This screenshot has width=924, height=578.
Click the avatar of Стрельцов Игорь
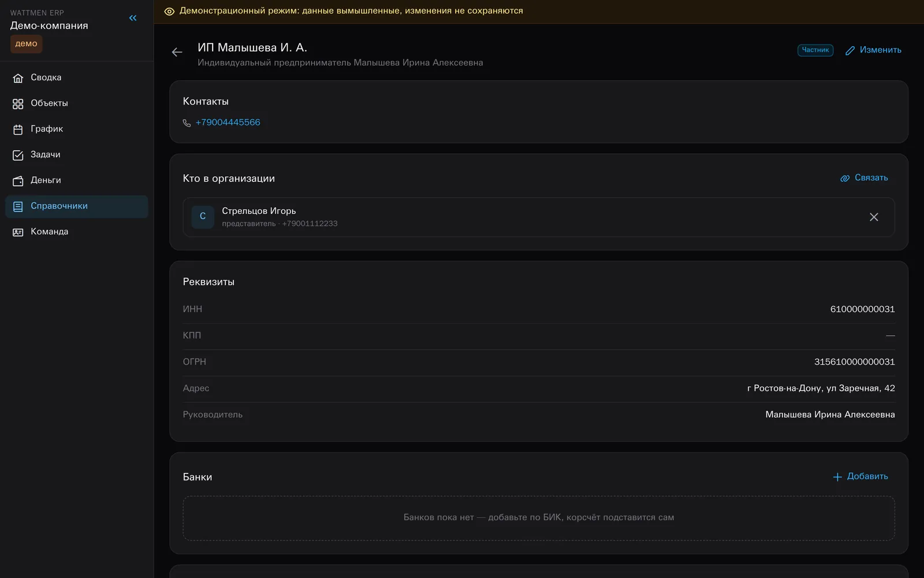(x=203, y=217)
